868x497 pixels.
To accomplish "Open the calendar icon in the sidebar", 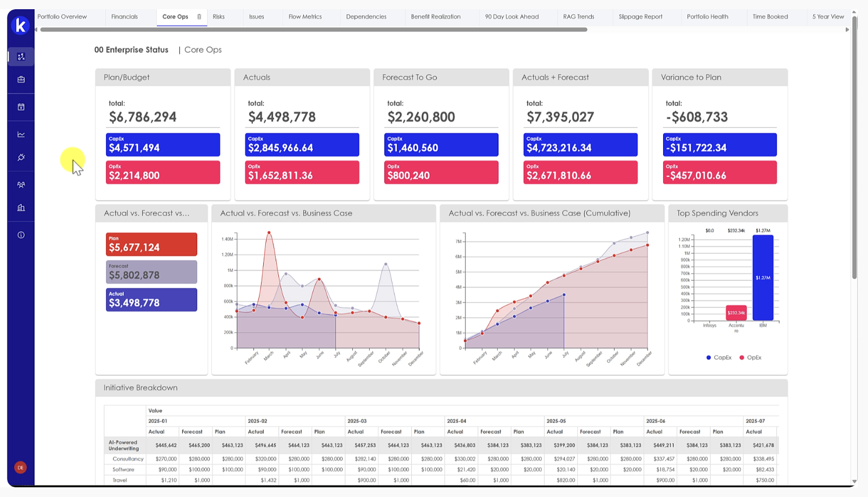I will click(21, 107).
